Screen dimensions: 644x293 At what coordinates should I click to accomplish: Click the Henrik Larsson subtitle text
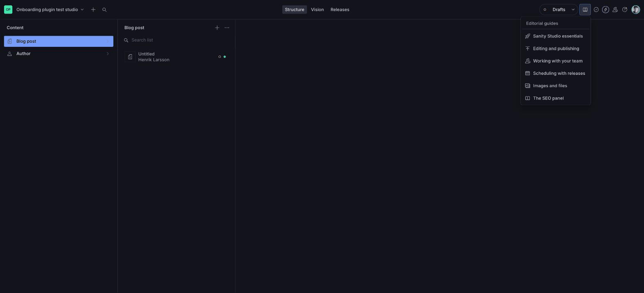pos(154,60)
